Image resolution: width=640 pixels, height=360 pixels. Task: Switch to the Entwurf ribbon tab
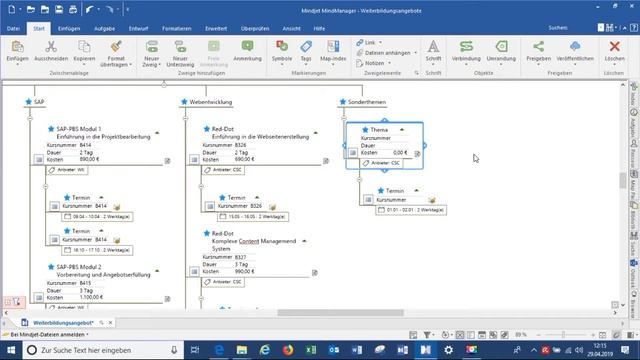(138, 29)
